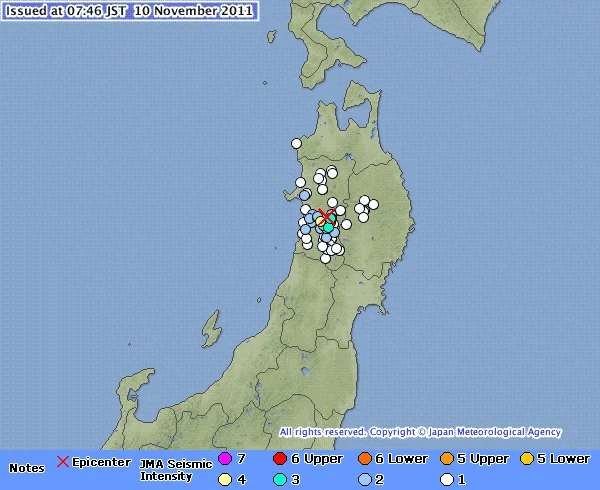600x490 pixels.
Task: Click the "Epicenter" legend text
Action: (x=101, y=462)
